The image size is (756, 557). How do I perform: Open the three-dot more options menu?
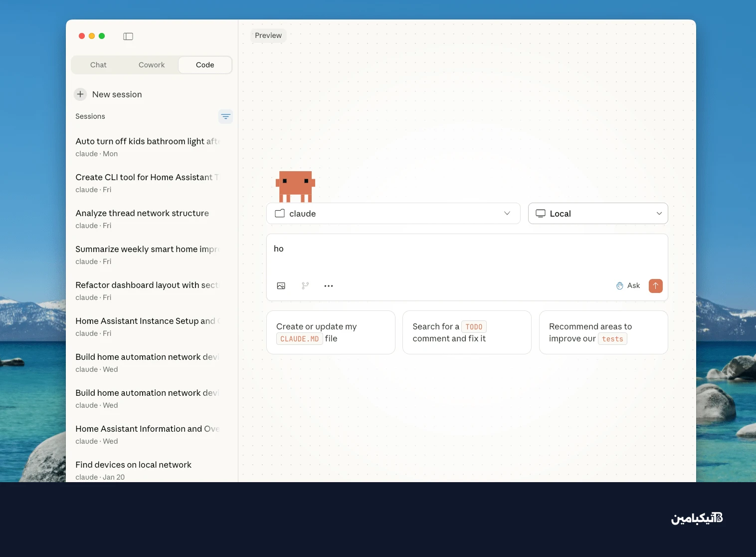(329, 286)
